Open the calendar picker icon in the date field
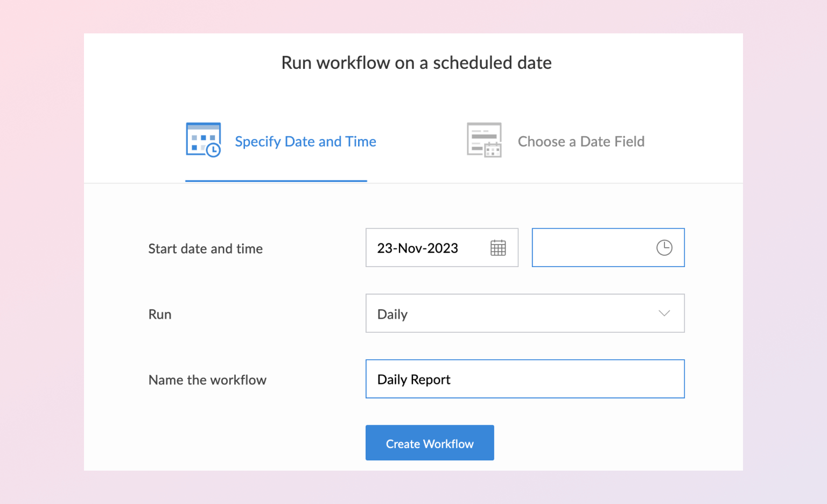This screenshot has width=827, height=504. point(498,248)
